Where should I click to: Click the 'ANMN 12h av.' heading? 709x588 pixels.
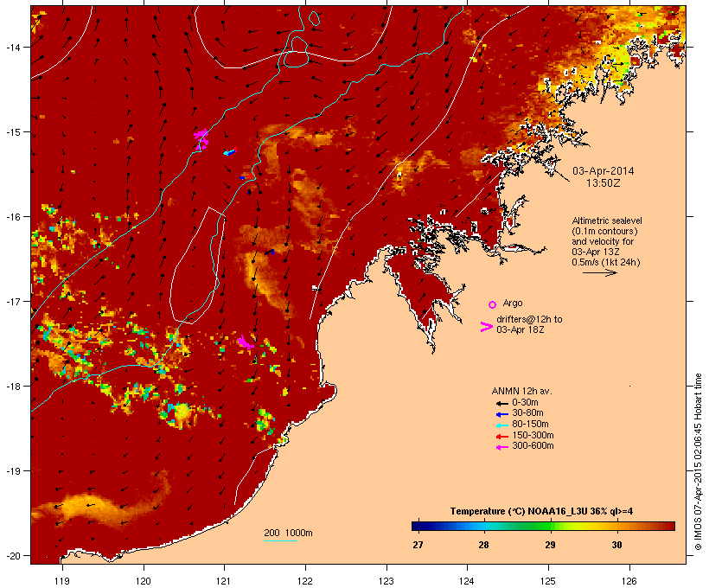tap(521, 391)
